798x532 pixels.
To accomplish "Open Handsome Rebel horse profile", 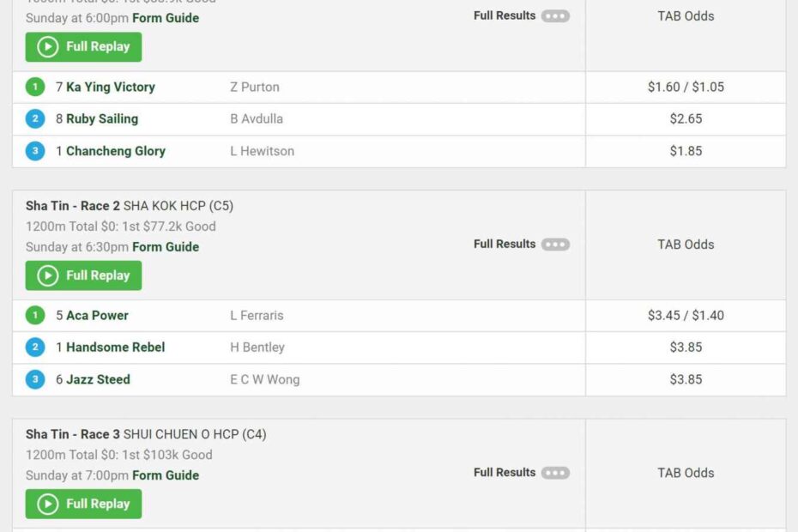I will pyautogui.click(x=115, y=348).
